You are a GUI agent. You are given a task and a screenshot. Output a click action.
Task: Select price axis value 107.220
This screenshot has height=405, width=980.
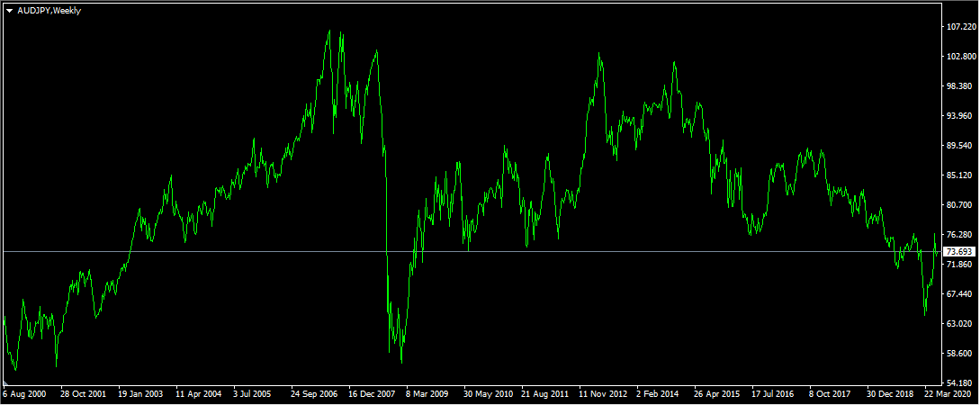(961, 27)
